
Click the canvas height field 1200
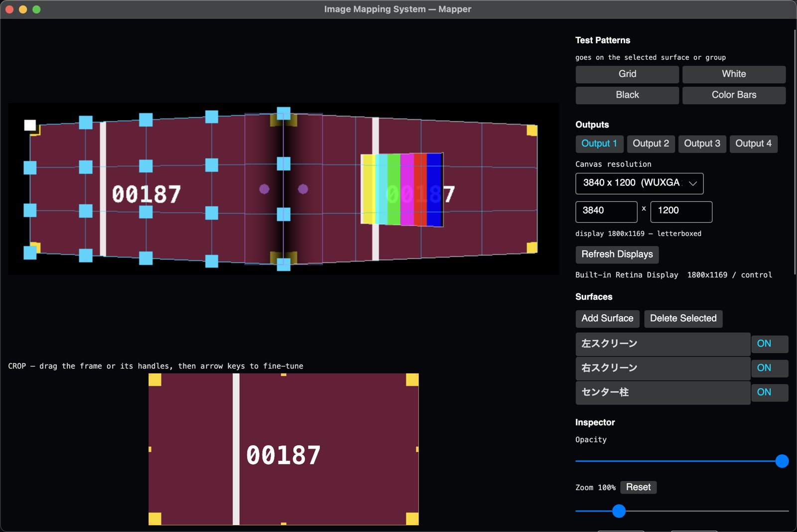[681, 211]
